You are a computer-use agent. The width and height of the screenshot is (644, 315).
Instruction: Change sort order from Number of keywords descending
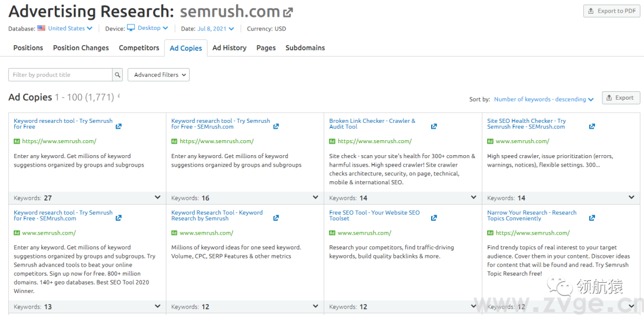point(544,100)
